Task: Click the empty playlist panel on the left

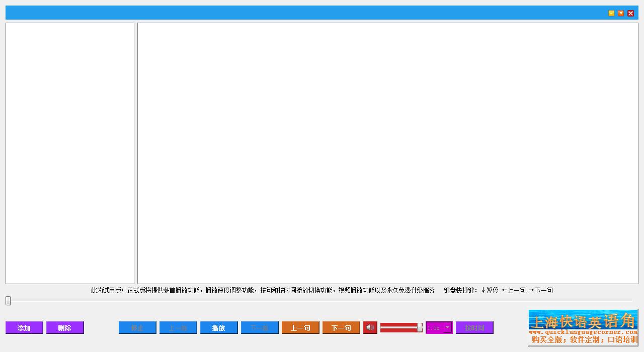Action: coord(70,153)
